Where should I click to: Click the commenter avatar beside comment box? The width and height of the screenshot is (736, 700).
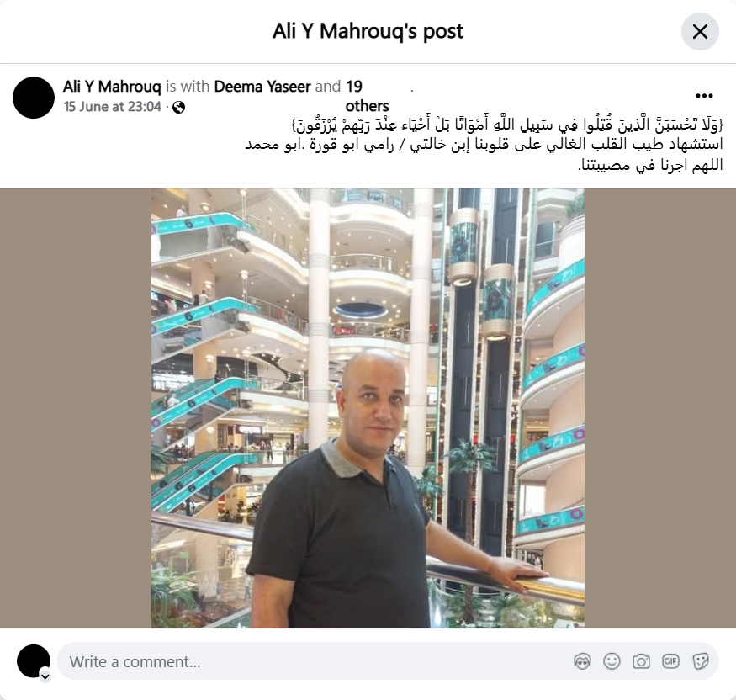(x=34, y=661)
